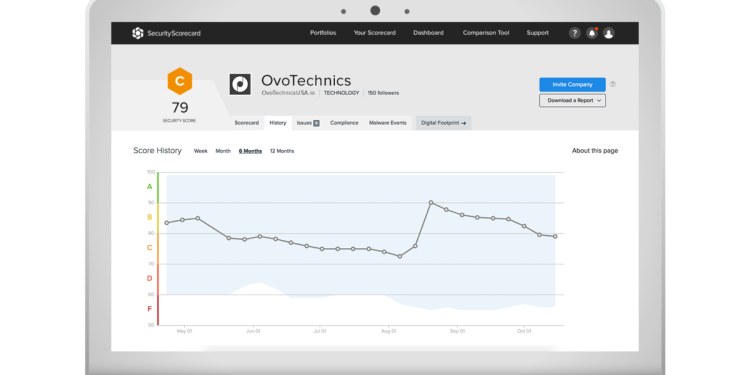Image resolution: width=750 pixels, height=375 pixels.
Task: Open the notifications bell icon
Action: pyautogui.click(x=592, y=33)
